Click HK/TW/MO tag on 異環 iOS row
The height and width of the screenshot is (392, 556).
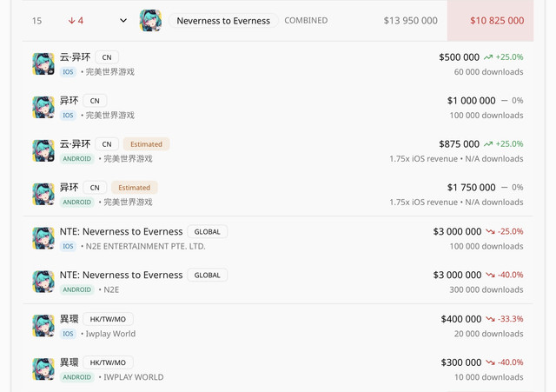tap(108, 319)
